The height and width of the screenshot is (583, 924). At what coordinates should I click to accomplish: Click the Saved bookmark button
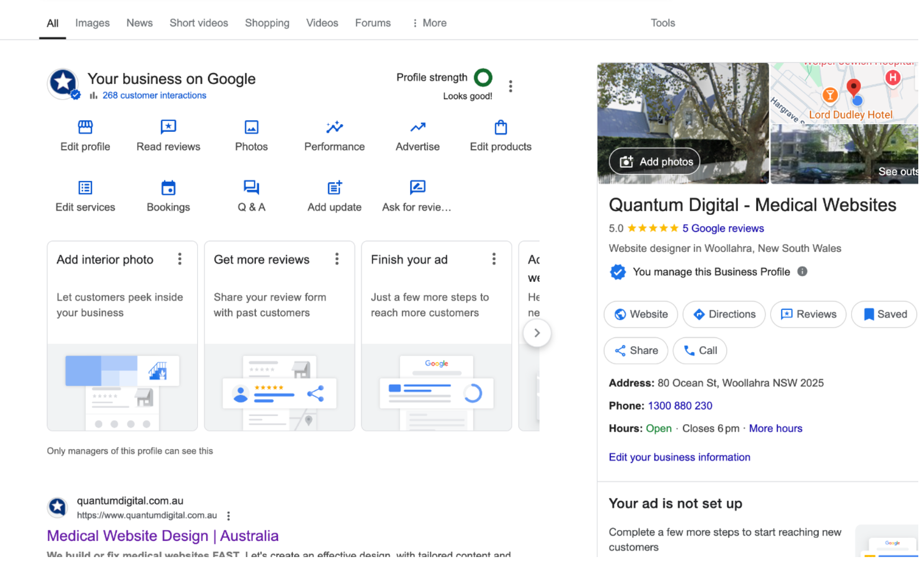885,314
